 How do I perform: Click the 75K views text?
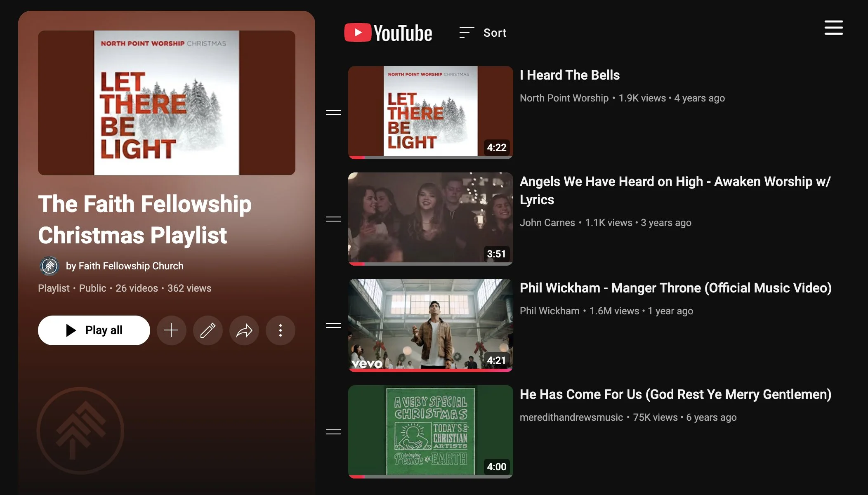coord(655,417)
